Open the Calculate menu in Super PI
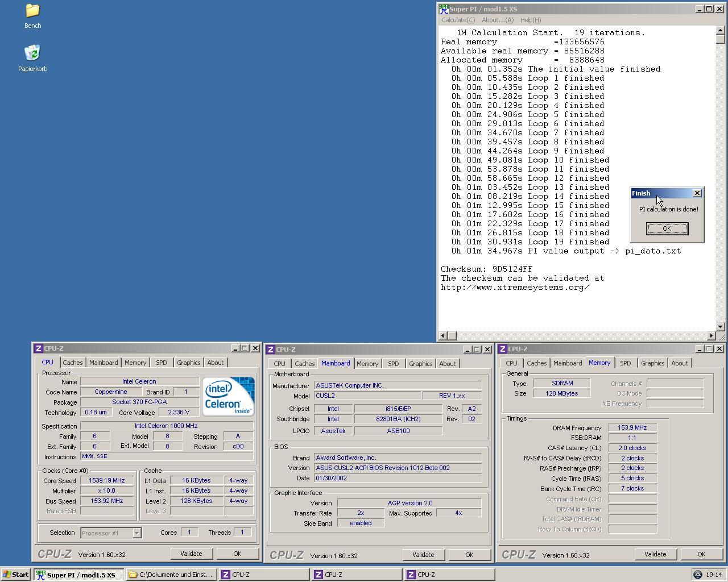Image resolution: width=728 pixels, height=582 pixels. [x=458, y=20]
